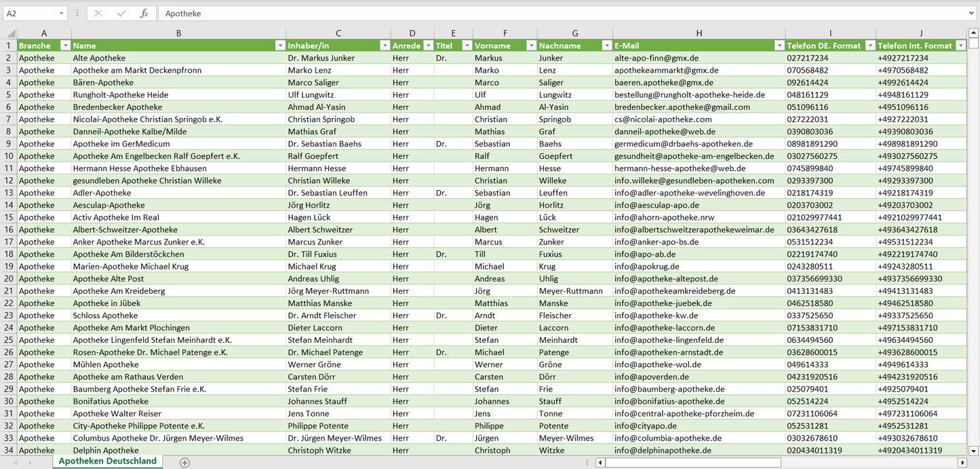The width and height of the screenshot is (980, 469).
Task: Click into the formula bar showing Apotheke
Action: pyautogui.click(x=543, y=14)
